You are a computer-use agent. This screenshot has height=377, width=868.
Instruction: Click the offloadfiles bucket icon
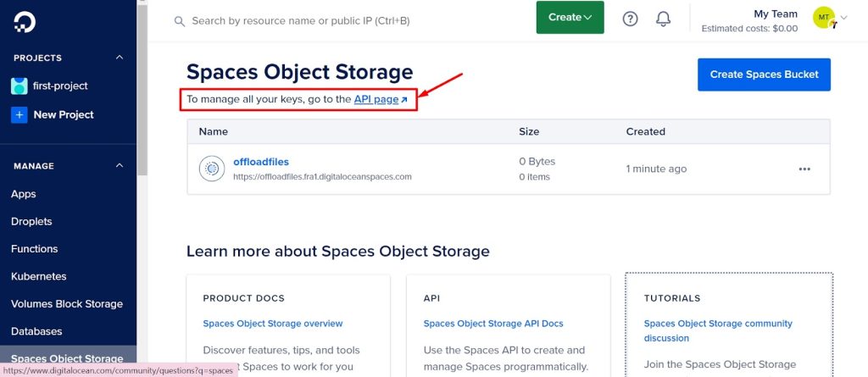coord(211,169)
